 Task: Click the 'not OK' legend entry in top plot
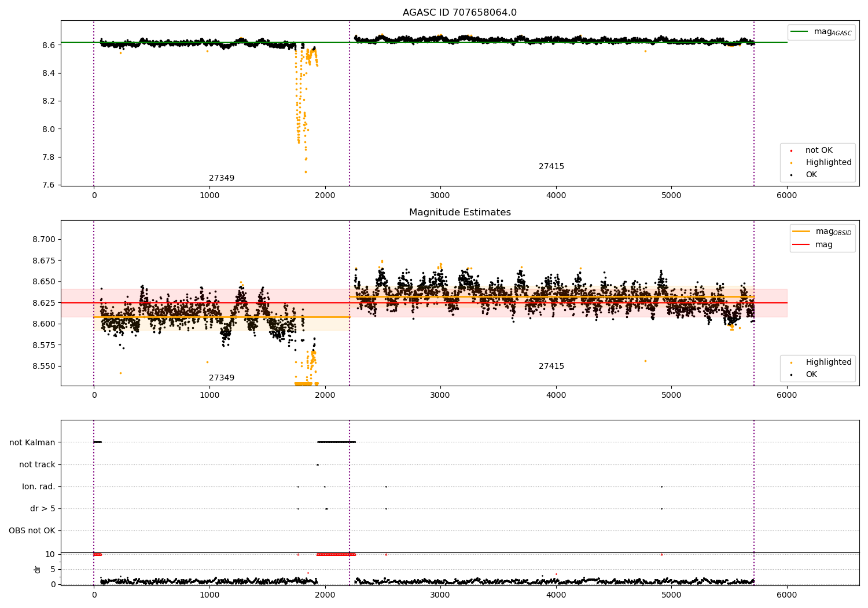pos(819,151)
